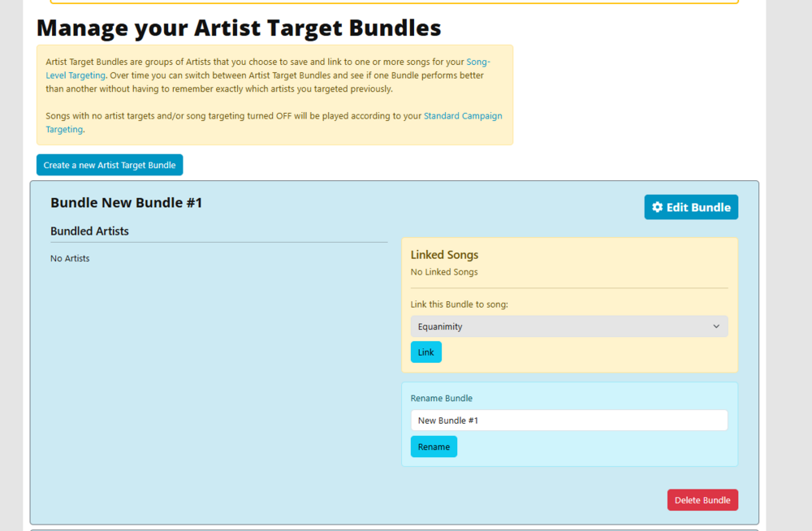Image resolution: width=812 pixels, height=531 pixels.
Task: Click the Link this Bundle to song label
Action: (459, 304)
